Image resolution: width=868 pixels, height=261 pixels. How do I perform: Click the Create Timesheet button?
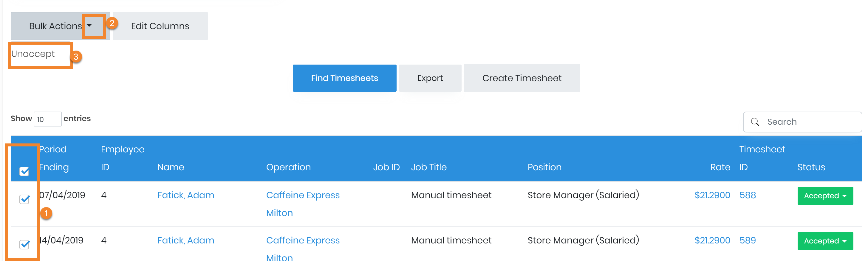pyautogui.click(x=521, y=78)
